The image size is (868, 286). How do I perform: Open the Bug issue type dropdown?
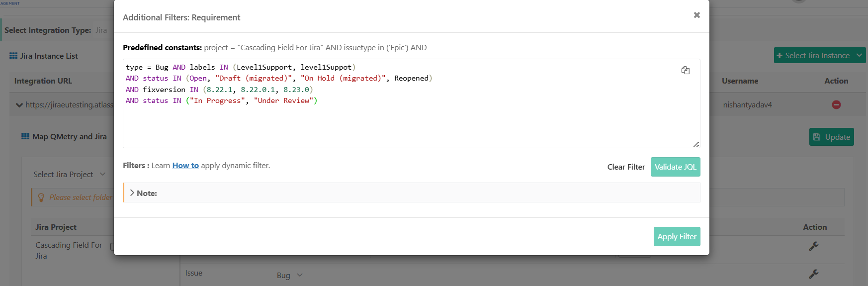[x=289, y=275]
